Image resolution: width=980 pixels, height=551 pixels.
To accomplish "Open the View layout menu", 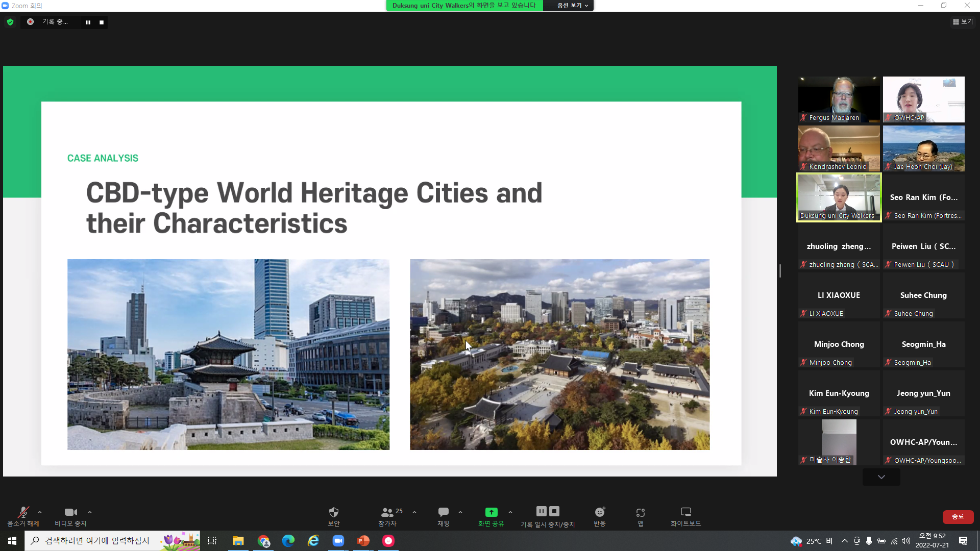I will 963,22.
